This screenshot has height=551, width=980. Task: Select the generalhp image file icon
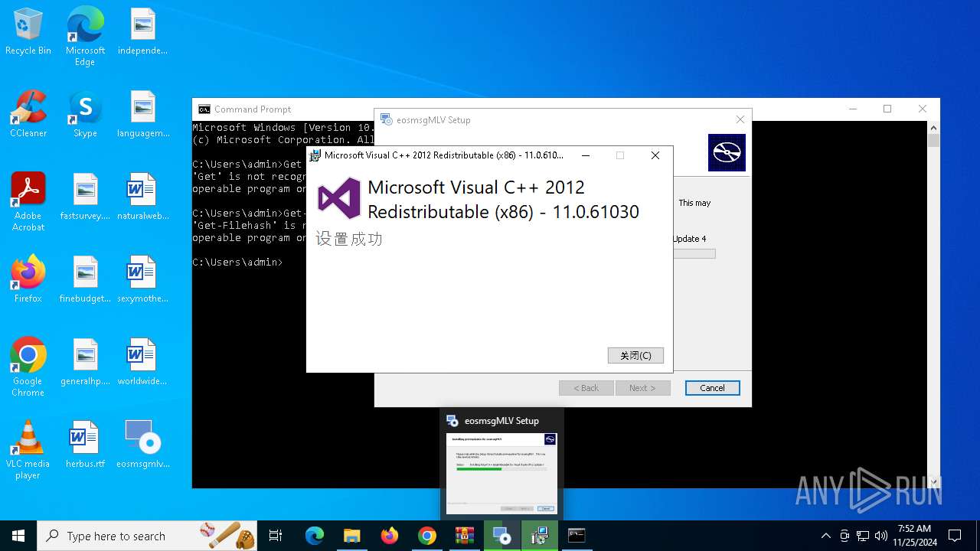(x=85, y=362)
